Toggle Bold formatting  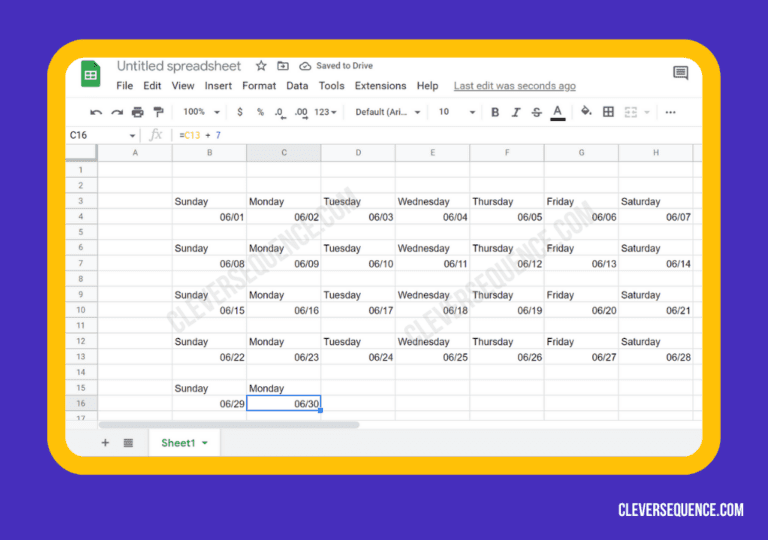tap(495, 112)
